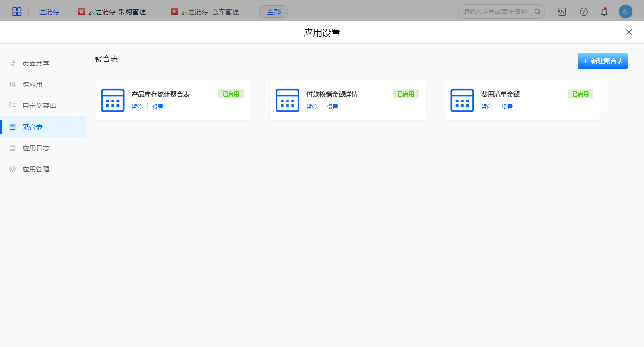Click the contacts address book icon
644x347 pixels.
point(562,12)
